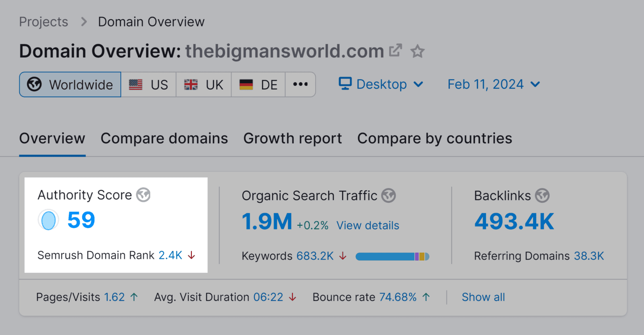Click the Backlinks info icon

point(543,196)
